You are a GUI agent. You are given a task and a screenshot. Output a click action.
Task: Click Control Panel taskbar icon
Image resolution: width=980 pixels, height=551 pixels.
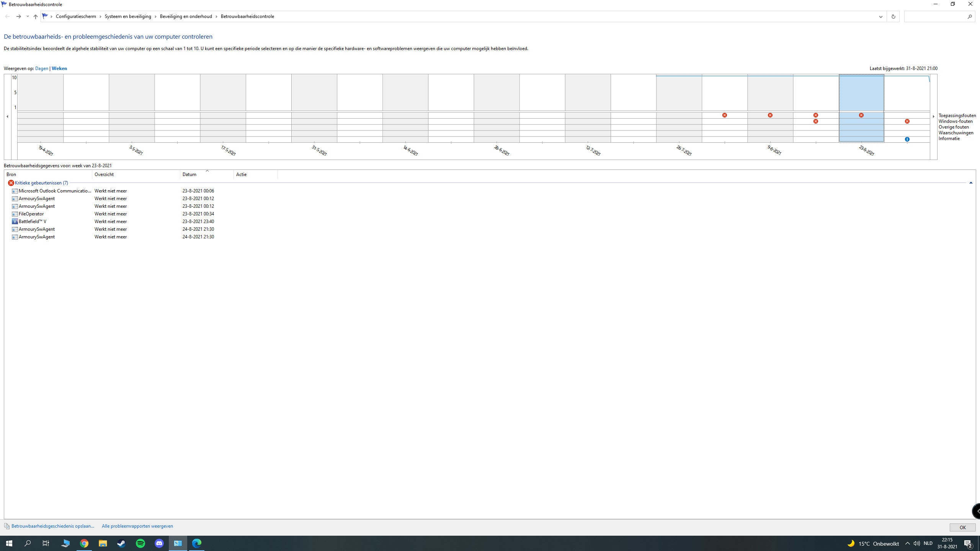pyautogui.click(x=178, y=543)
